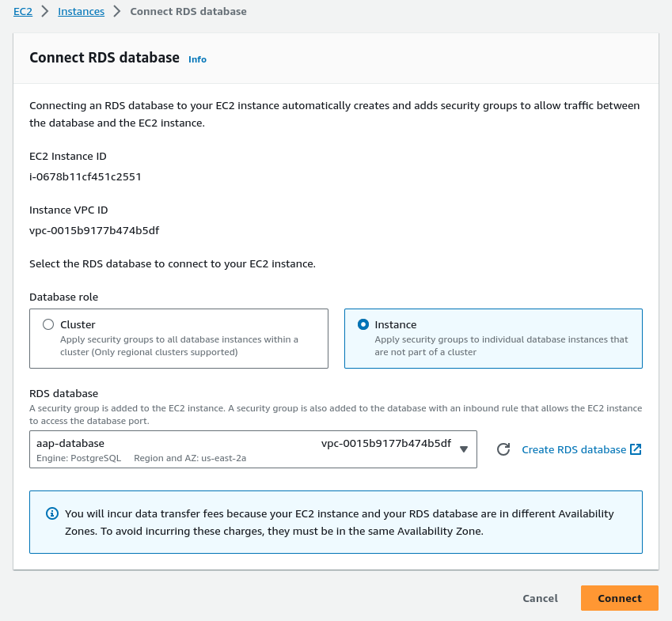Go to the EC2 breadcrumb link
This screenshot has width=672, height=621.
coord(23,12)
